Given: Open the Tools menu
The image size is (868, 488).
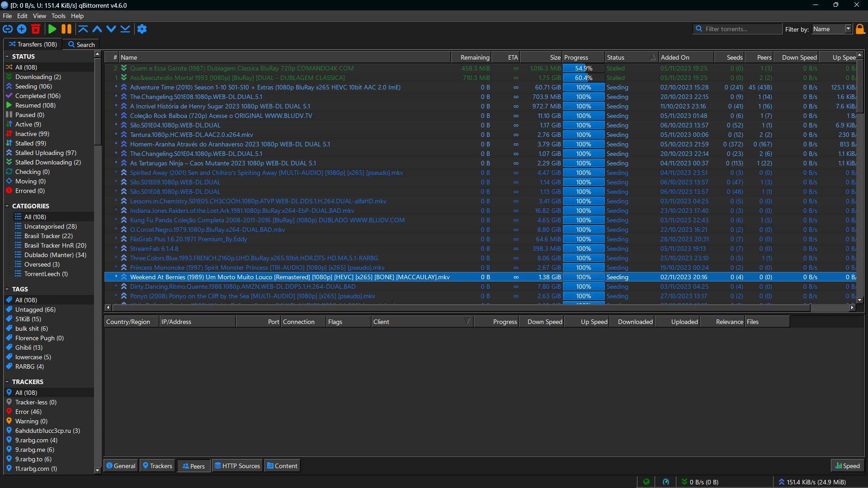Looking at the screenshot, I should 58,16.
